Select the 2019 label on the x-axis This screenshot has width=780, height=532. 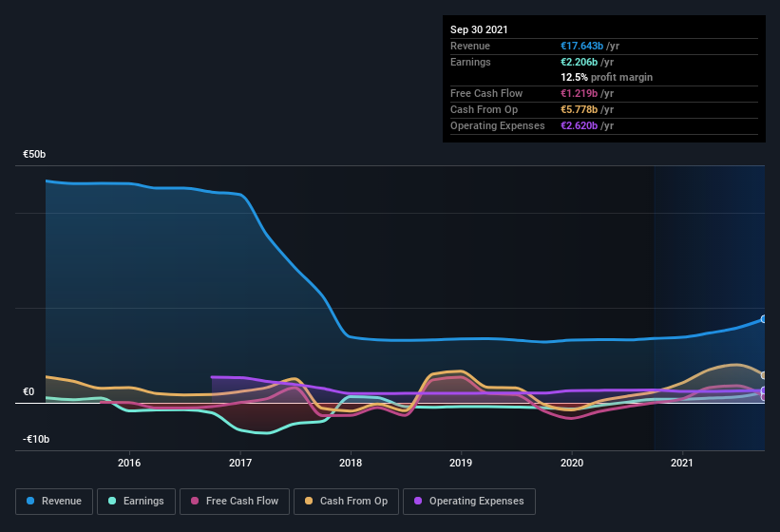coord(461,463)
